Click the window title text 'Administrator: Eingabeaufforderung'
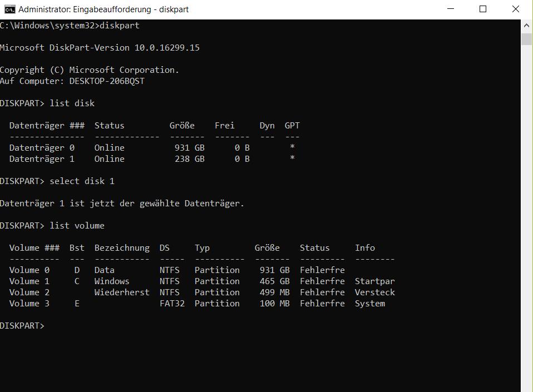The width and height of the screenshot is (533, 392). pos(85,9)
